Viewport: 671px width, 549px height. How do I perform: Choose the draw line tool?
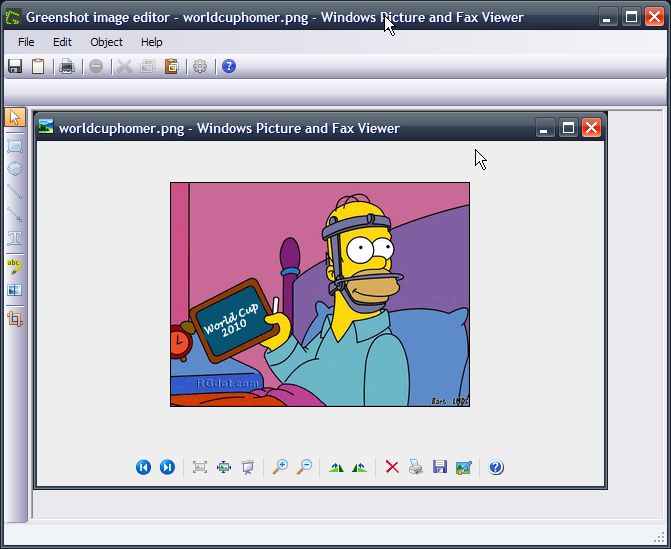(15, 191)
